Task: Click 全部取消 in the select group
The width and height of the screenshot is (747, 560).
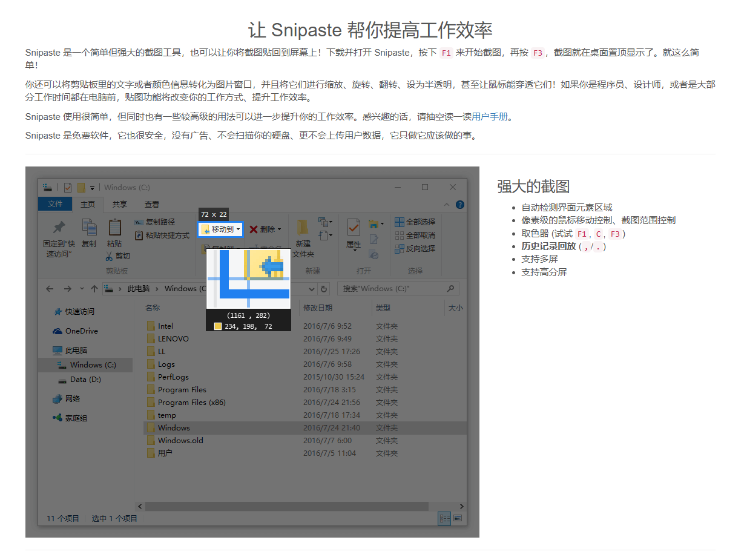Action: [415, 235]
